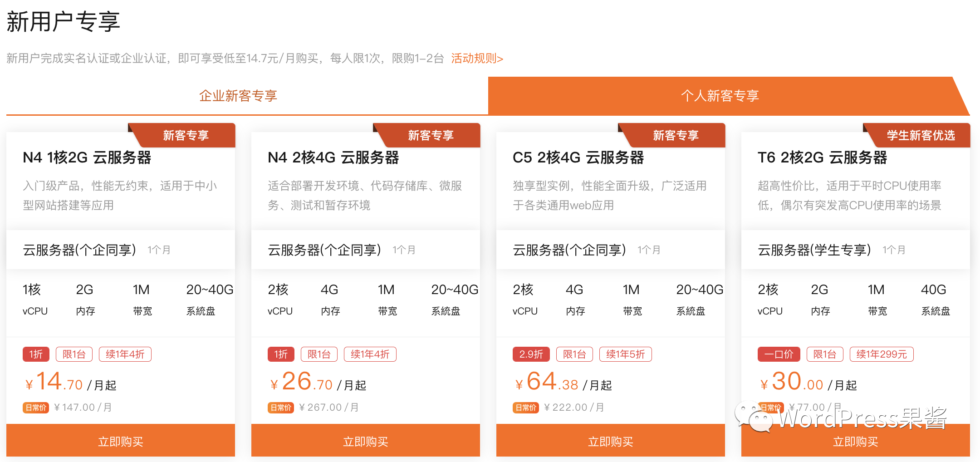Click 限1台 tag on C5 2核4G card
The width and height of the screenshot is (980, 462).
point(574,354)
